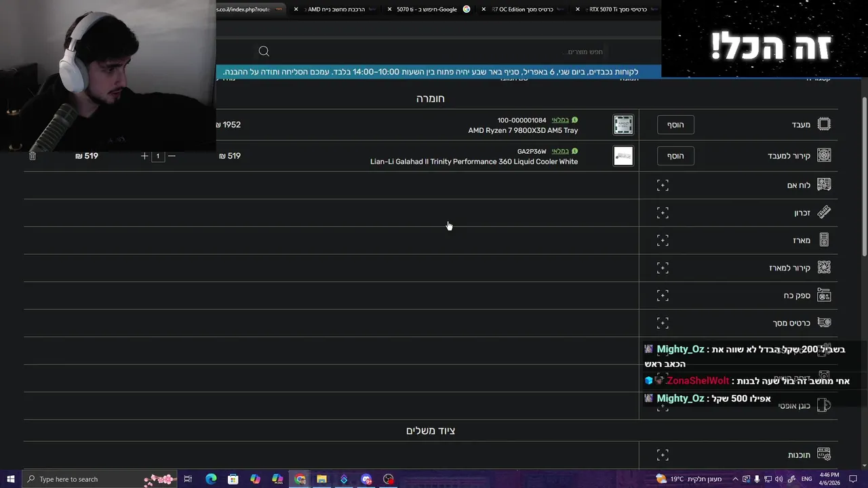
Task: Click במלאי stock label for Lian-Li cooler
Action: [560, 151]
